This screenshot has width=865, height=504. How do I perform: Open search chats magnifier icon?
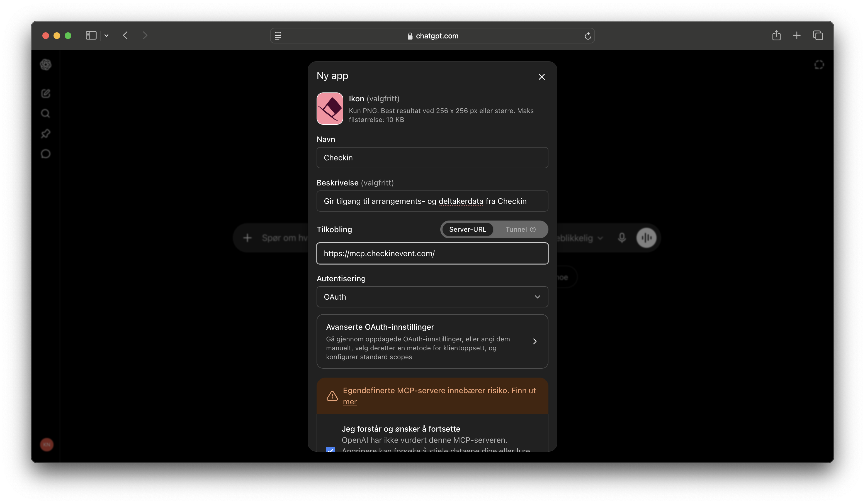pyautogui.click(x=46, y=114)
